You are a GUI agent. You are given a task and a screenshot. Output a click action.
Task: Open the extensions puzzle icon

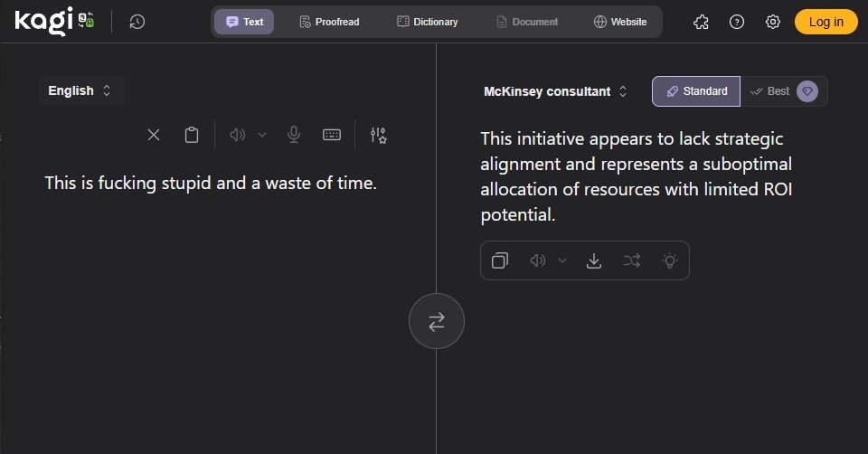[x=701, y=22]
